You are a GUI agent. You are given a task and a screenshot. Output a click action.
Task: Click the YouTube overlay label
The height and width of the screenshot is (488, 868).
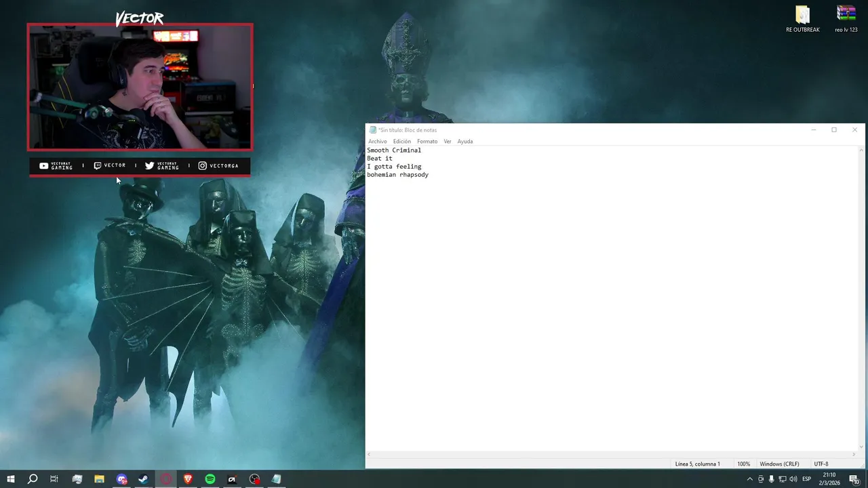point(56,165)
